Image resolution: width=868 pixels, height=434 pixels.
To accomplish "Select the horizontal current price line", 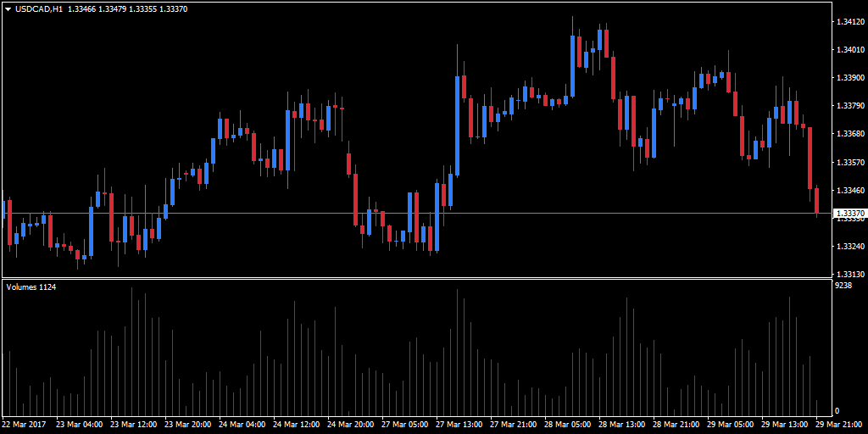I will pyautogui.click(x=416, y=213).
